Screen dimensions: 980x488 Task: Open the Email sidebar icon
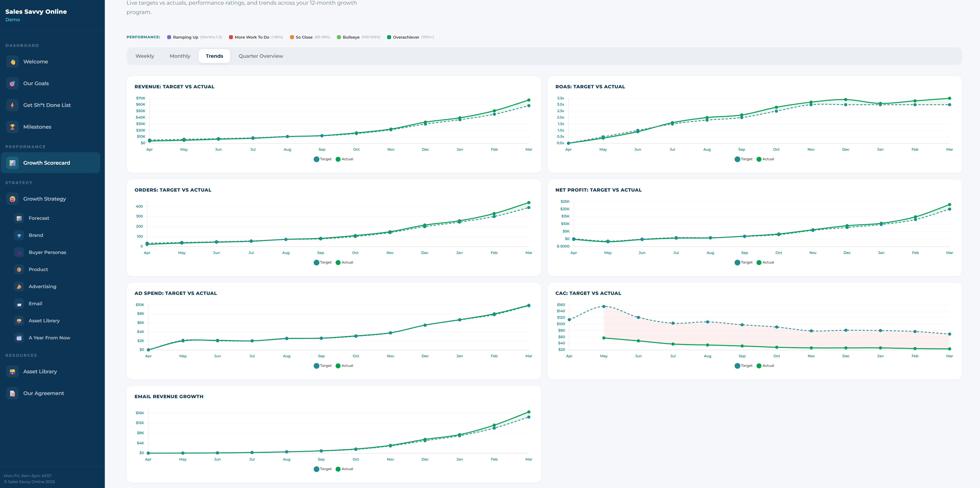click(x=19, y=303)
